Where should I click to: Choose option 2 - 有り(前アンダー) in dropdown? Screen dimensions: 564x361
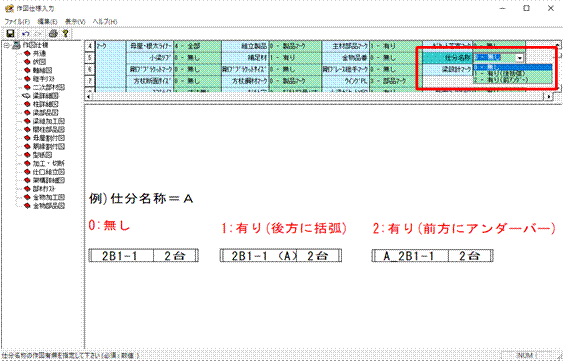(x=512, y=80)
